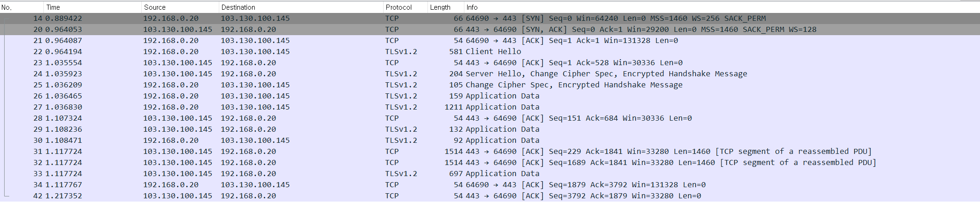Viewport: 980px width, 202px height.
Task: Select packet 25 Change Cipher Spec row
Action: [x=490, y=85]
